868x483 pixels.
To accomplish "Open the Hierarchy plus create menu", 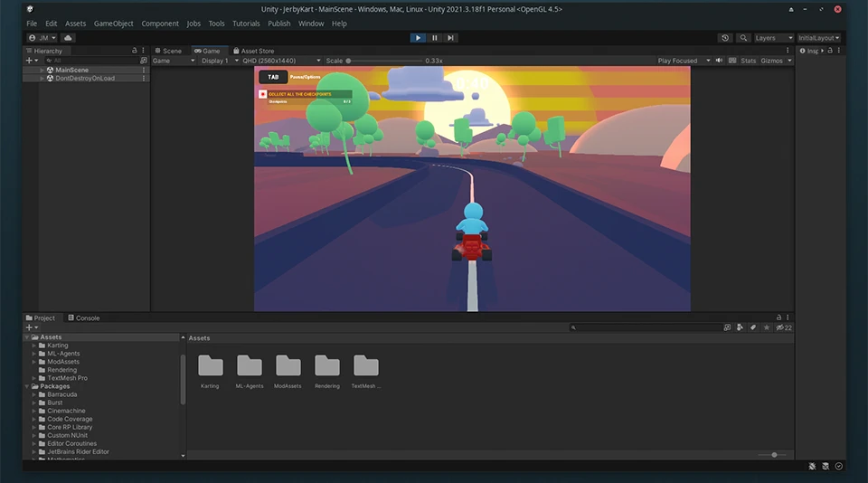I will 30,61.
